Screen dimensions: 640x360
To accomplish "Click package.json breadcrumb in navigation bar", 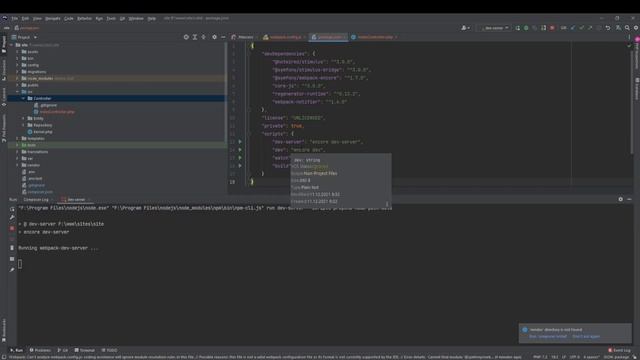I will click(x=27, y=28).
